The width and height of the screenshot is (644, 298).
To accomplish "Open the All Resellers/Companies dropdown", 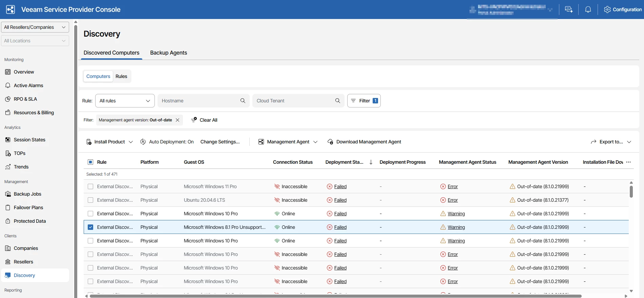I will tap(35, 27).
